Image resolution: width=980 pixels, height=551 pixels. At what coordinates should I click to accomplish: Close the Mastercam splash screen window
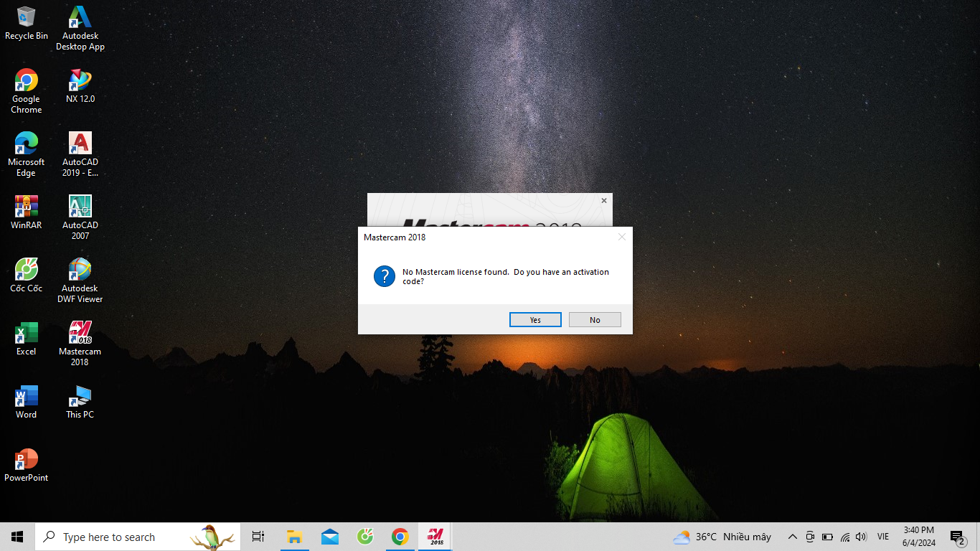tap(603, 201)
